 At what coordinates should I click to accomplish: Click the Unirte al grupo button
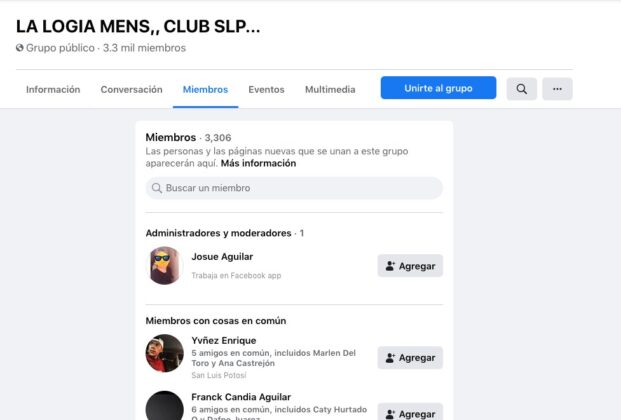(x=438, y=88)
